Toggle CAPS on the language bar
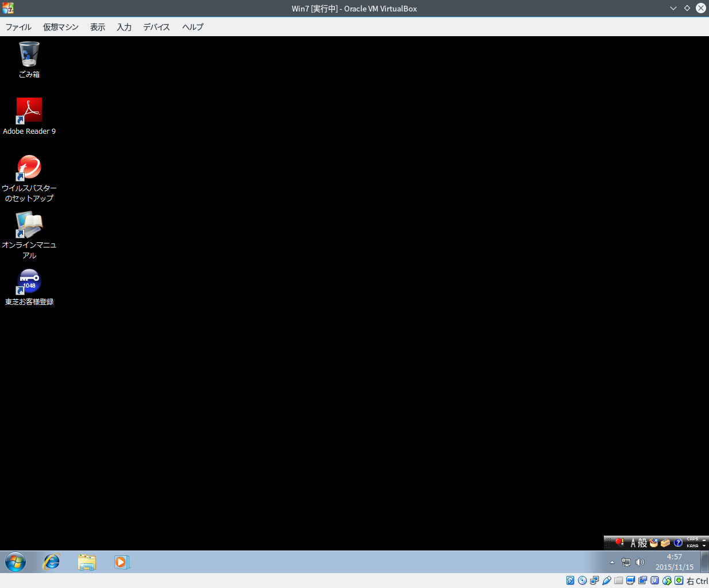 pos(693,539)
